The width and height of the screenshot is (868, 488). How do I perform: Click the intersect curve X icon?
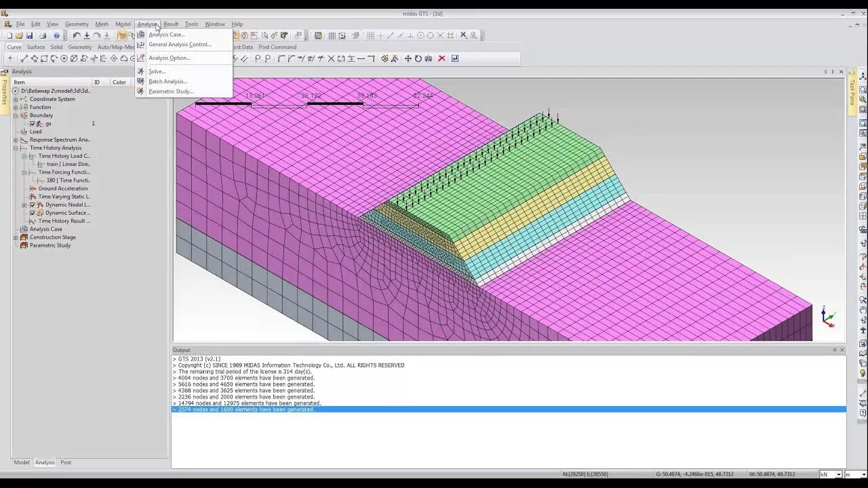coord(331,58)
